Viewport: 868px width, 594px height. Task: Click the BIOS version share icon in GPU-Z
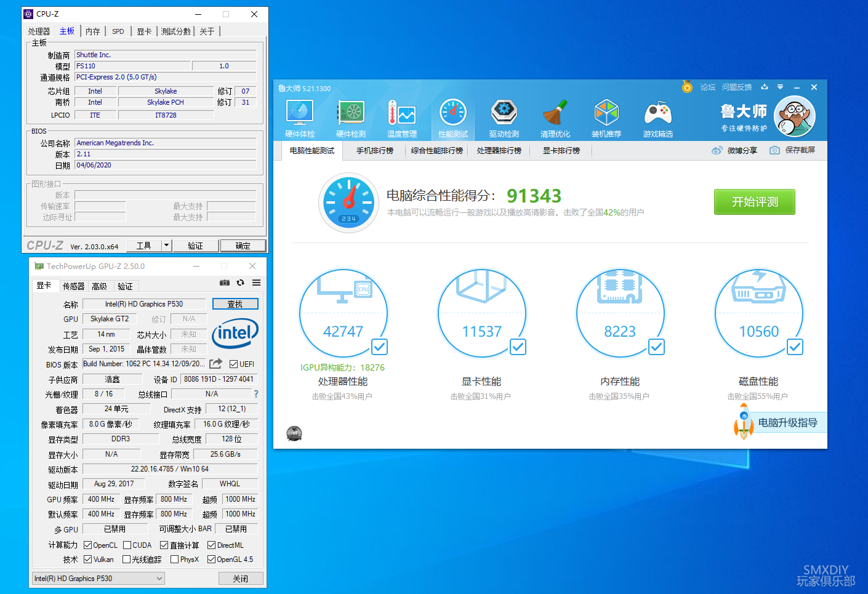(x=215, y=364)
